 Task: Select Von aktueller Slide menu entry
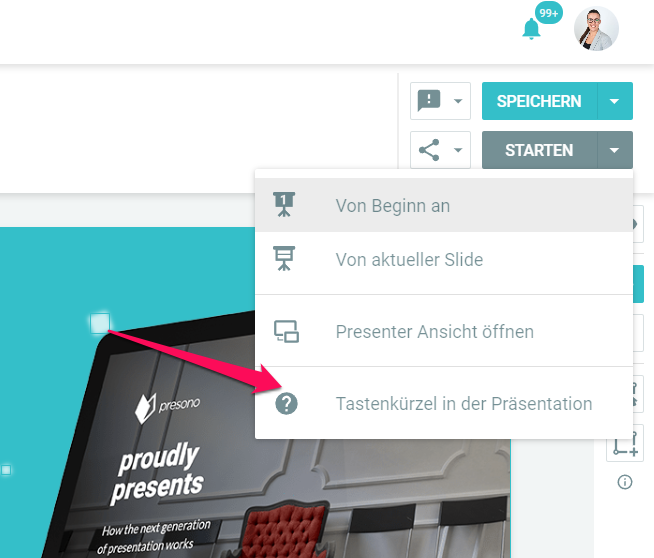click(444, 259)
